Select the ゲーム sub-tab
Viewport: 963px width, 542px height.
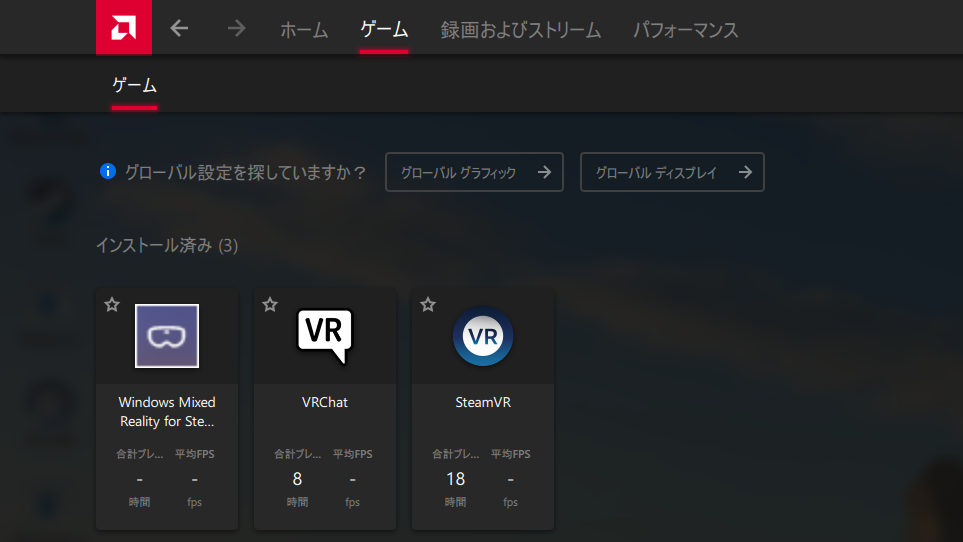tap(134, 85)
